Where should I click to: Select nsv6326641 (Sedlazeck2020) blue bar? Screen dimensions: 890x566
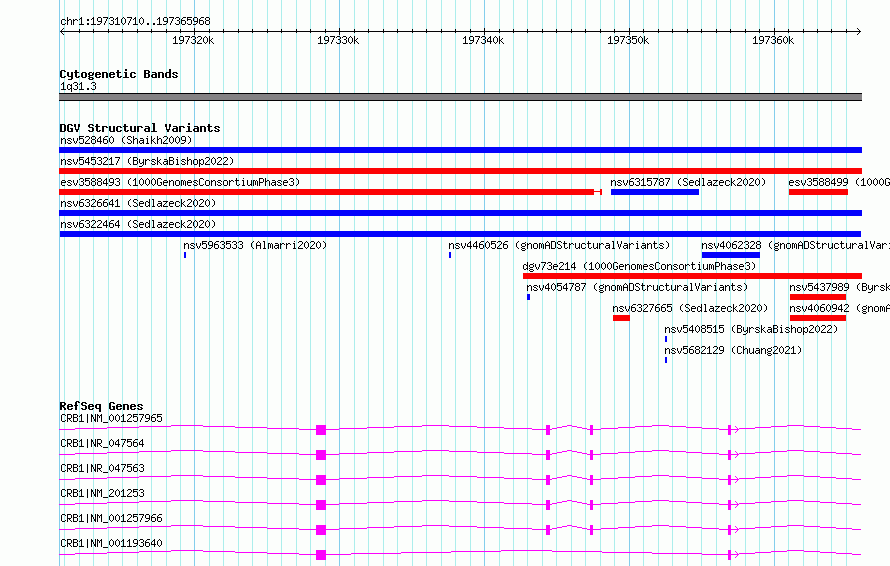(460, 213)
